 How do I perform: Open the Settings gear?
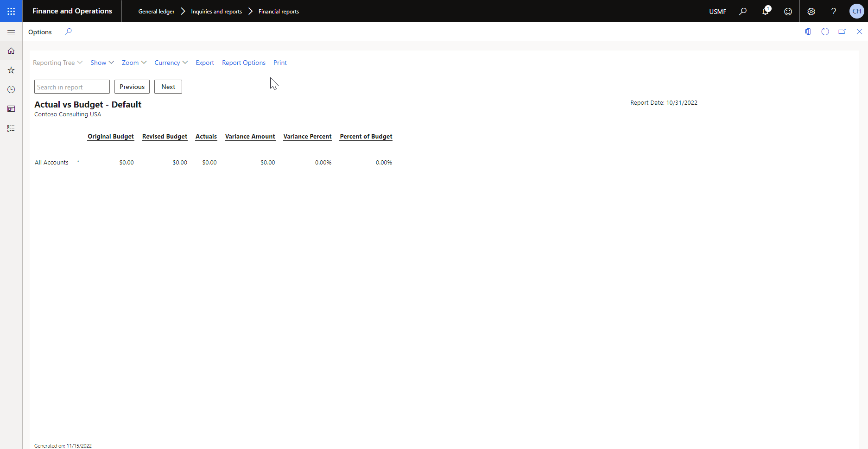[811, 12]
